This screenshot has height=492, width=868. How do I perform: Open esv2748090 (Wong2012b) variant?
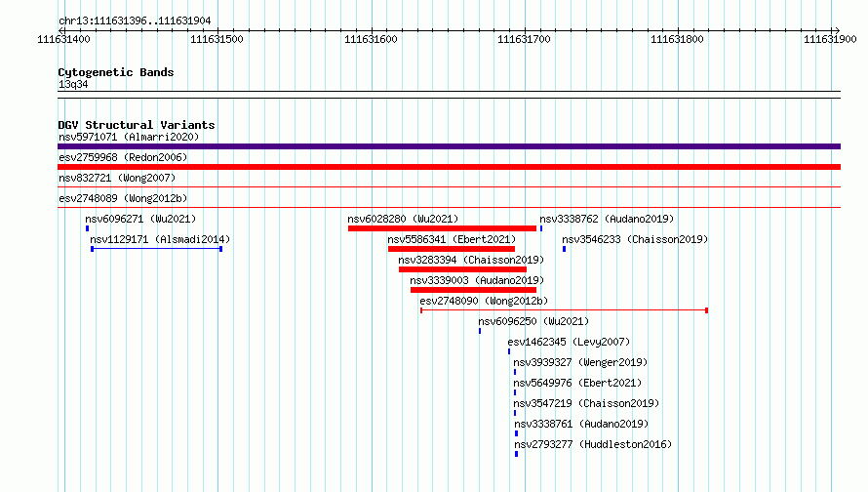point(484,301)
